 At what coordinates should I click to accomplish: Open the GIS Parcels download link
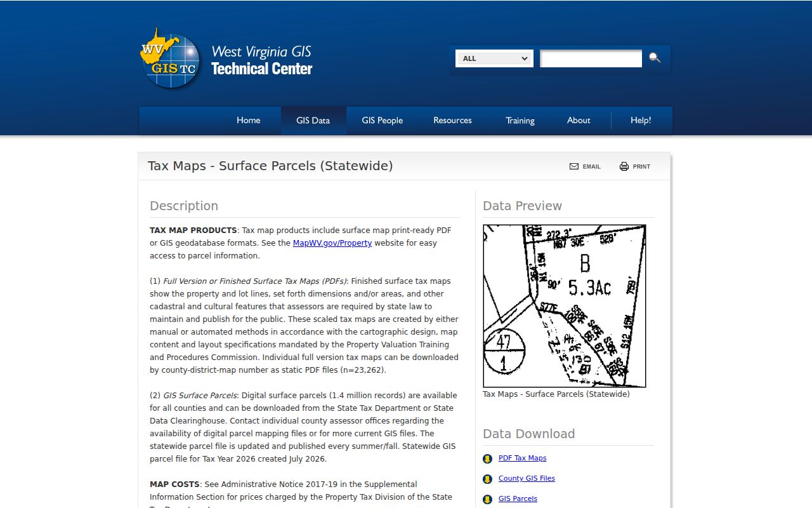click(x=518, y=498)
